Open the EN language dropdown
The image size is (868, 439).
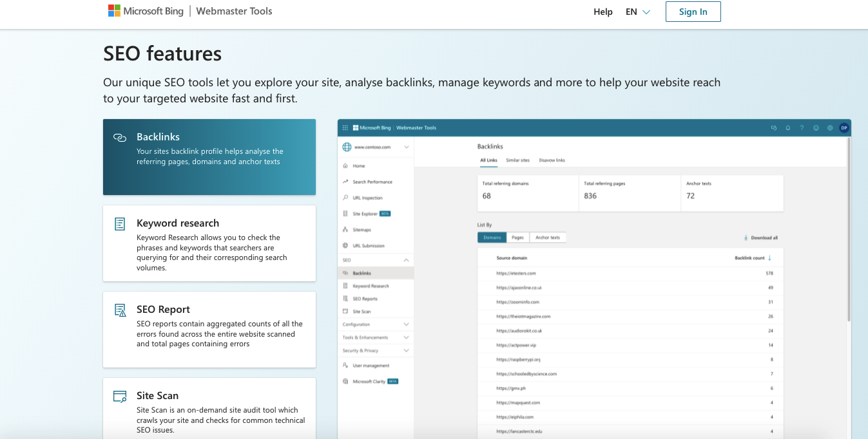(638, 12)
